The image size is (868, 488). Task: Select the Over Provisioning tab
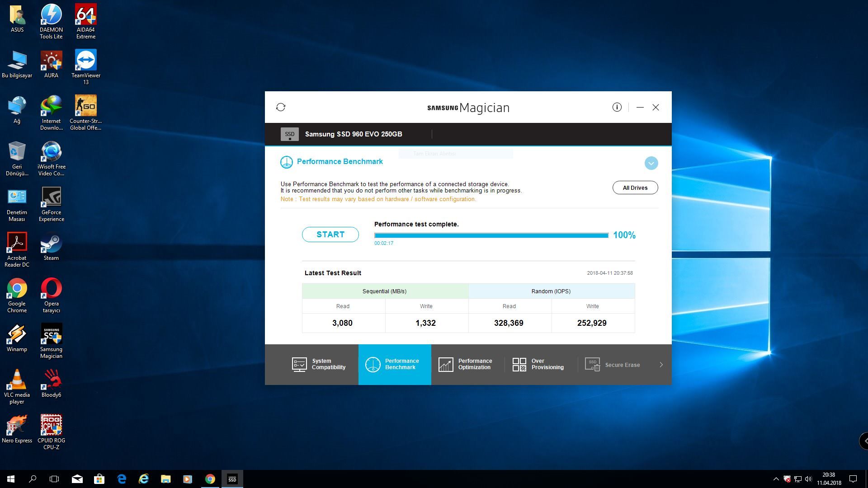(x=538, y=364)
